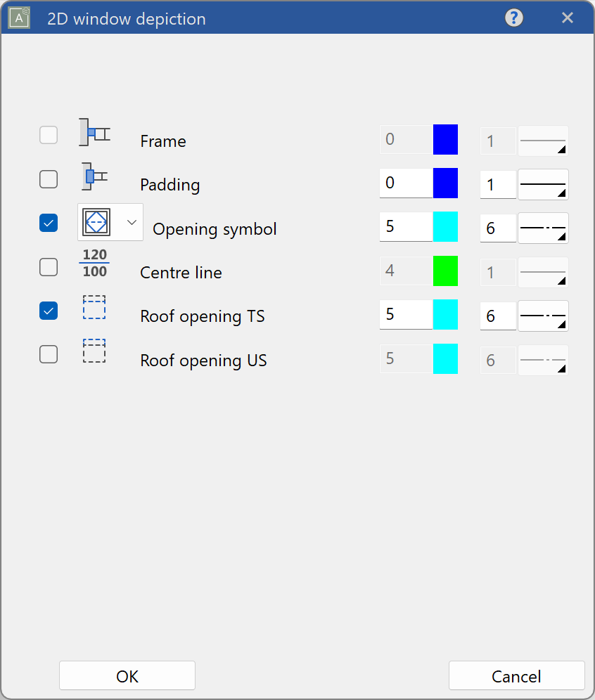This screenshot has width=595, height=700.
Task: Expand the opening symbol type dropdown arrow
Action: point(131,222)
